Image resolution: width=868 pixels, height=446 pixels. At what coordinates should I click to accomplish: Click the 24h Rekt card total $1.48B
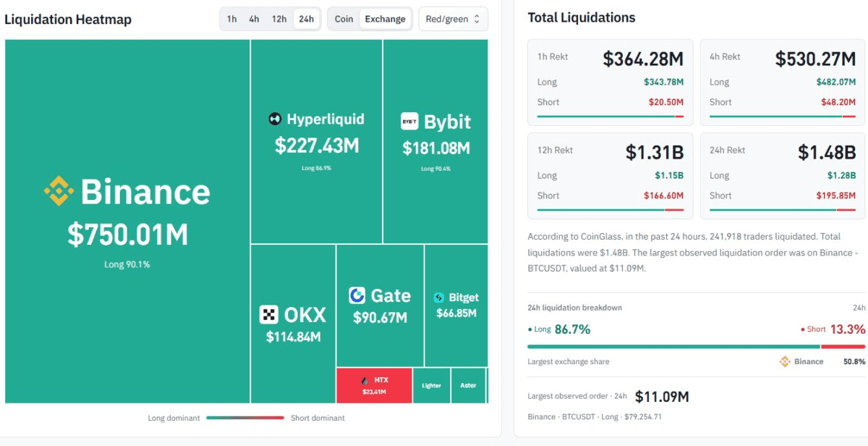coord(827,152)
